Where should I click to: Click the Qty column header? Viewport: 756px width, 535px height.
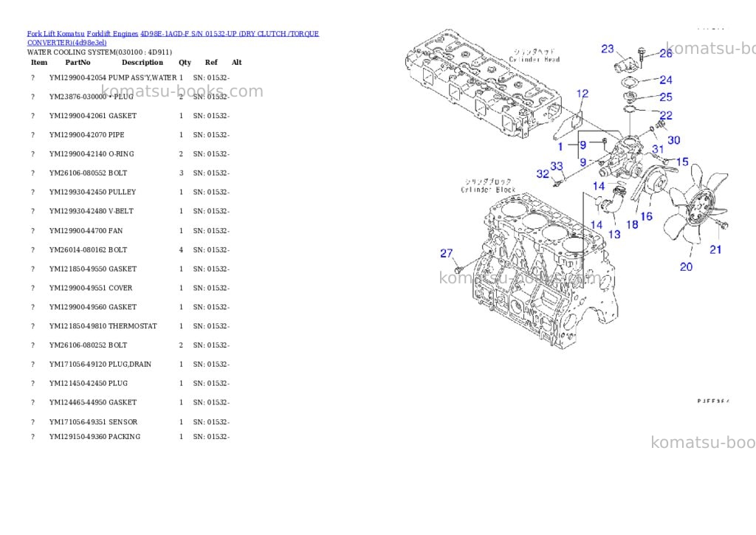[x=185, y=62]
